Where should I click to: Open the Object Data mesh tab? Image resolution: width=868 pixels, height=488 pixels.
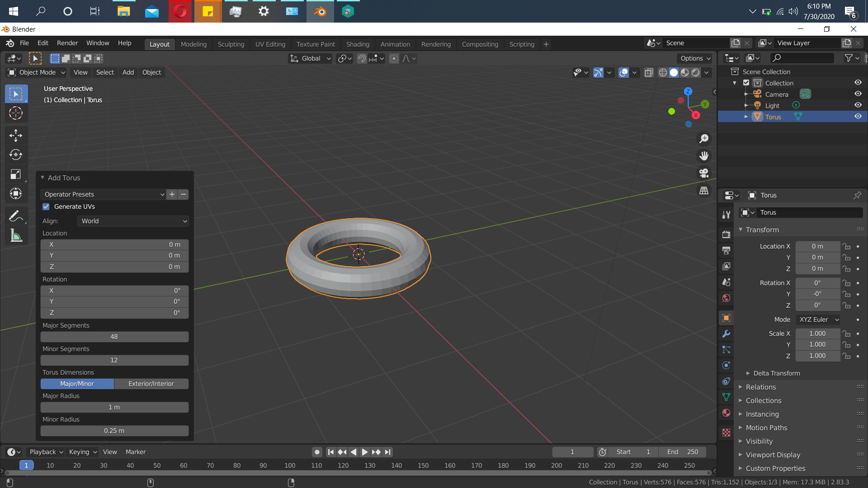(x=726, y=397)
